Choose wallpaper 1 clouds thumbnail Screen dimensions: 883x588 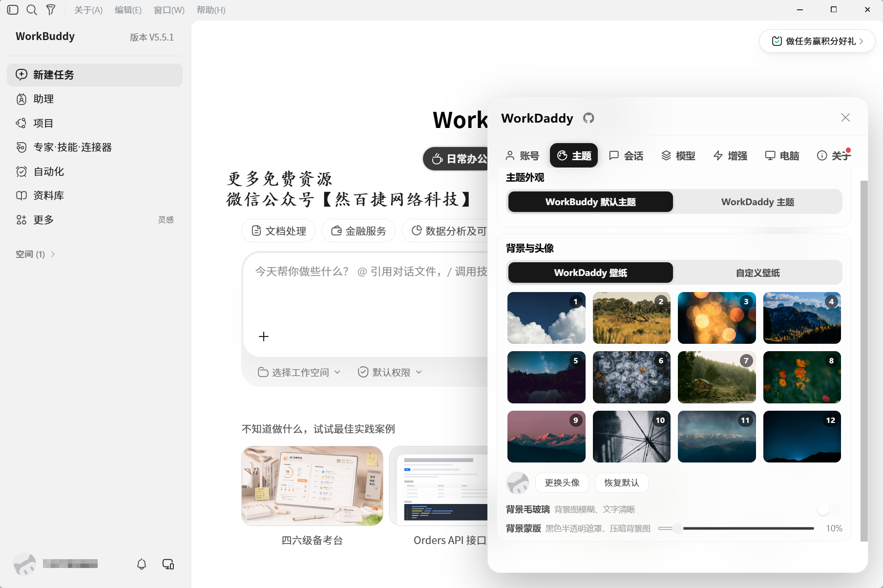pyautogui.click(x=547, y=318)
